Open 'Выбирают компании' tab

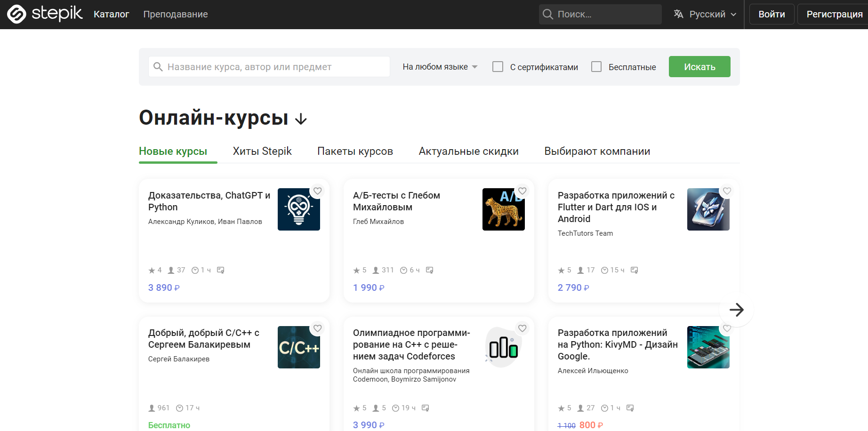coord(597,151)
